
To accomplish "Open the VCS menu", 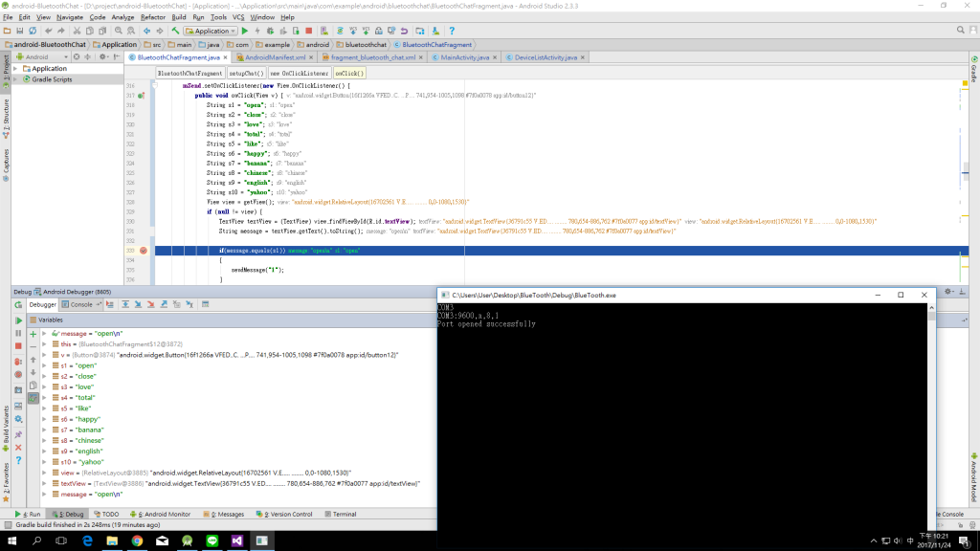I will (x=238, y=17).
